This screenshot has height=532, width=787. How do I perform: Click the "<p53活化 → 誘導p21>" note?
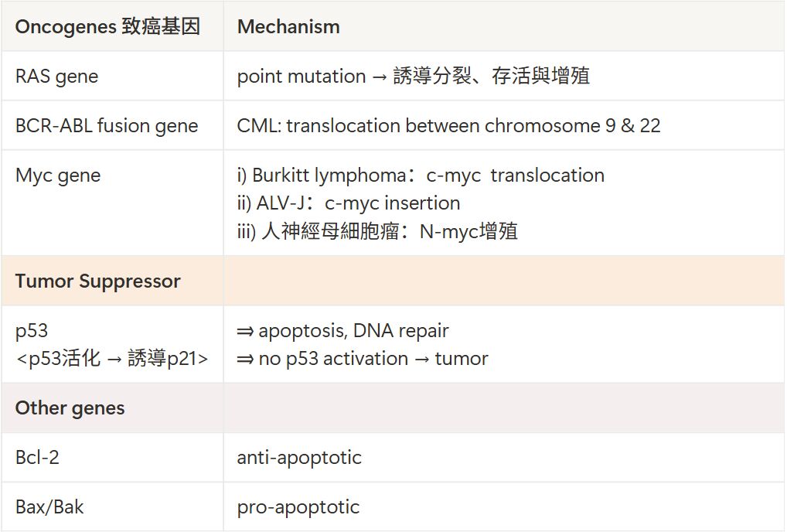111,359
